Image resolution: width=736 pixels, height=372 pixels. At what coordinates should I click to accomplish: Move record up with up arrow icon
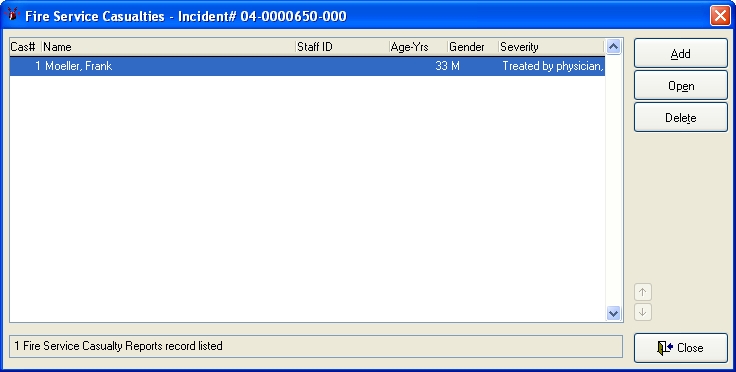coord(643,292)
